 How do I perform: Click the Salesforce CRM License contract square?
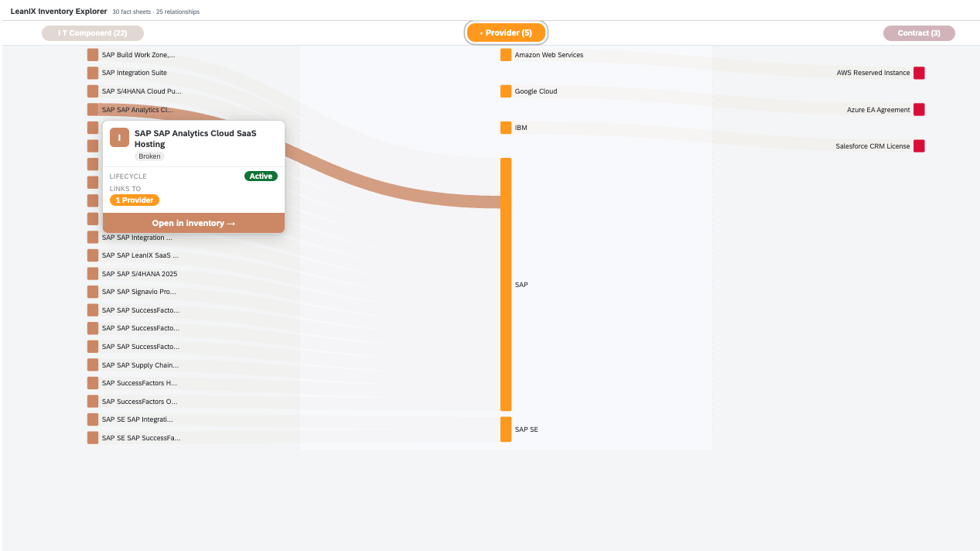pos(919,146)
